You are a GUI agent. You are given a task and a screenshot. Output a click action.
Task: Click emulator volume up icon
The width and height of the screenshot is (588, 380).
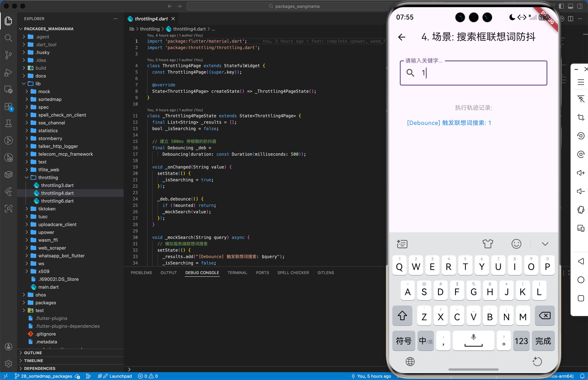click(x=581, y=173)
